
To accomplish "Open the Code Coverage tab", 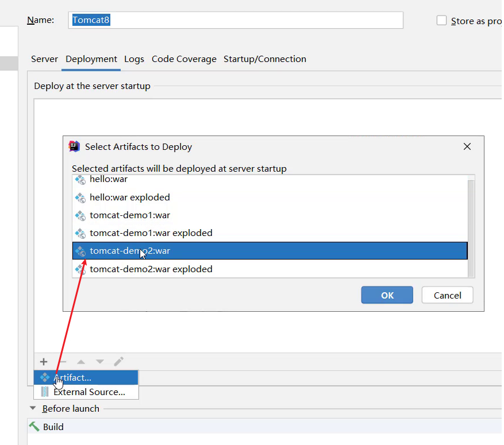I will [x=184, y=59].
